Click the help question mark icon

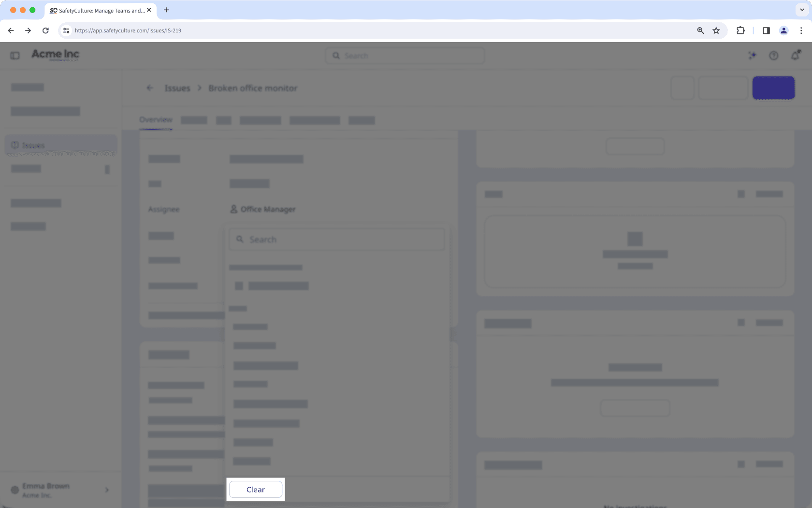[773, 56]
